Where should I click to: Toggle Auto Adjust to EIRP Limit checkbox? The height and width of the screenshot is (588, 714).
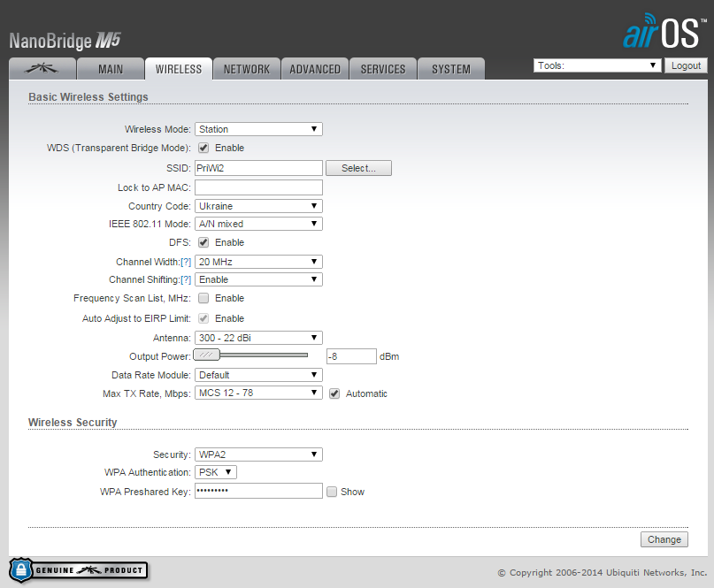(203, 318)
